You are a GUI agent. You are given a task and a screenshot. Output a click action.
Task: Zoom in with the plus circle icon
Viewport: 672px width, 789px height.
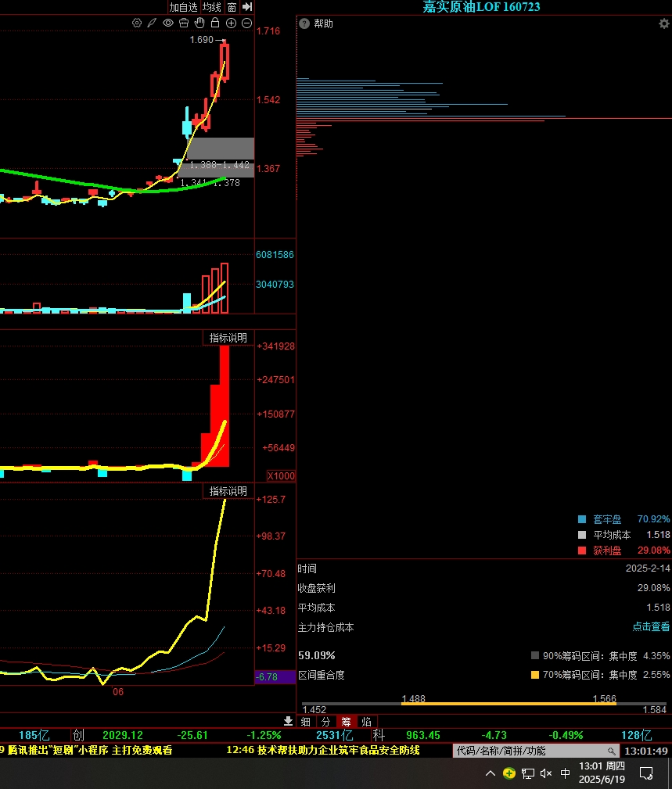[231, 23]
